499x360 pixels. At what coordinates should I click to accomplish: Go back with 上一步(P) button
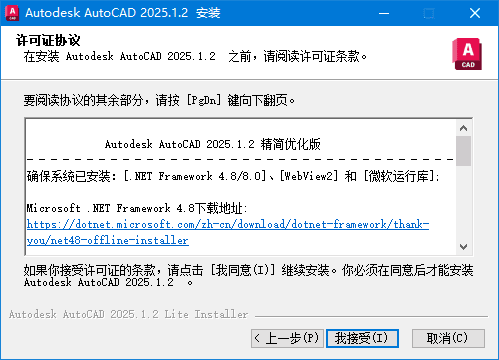click(x=287, y=338)
